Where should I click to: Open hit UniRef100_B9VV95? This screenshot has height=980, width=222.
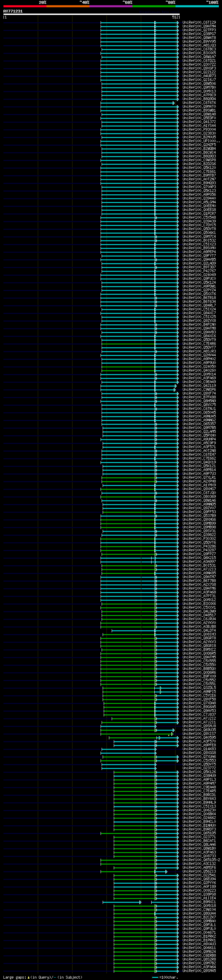tap(199, 41)
